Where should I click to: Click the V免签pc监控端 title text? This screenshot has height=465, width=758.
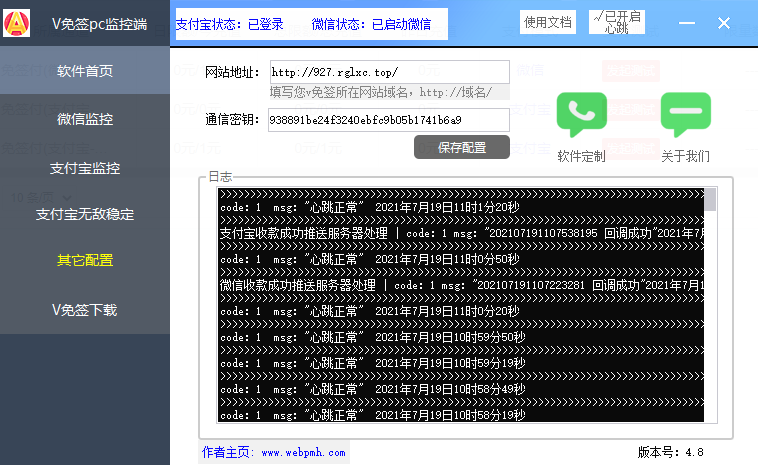point(99,24)
